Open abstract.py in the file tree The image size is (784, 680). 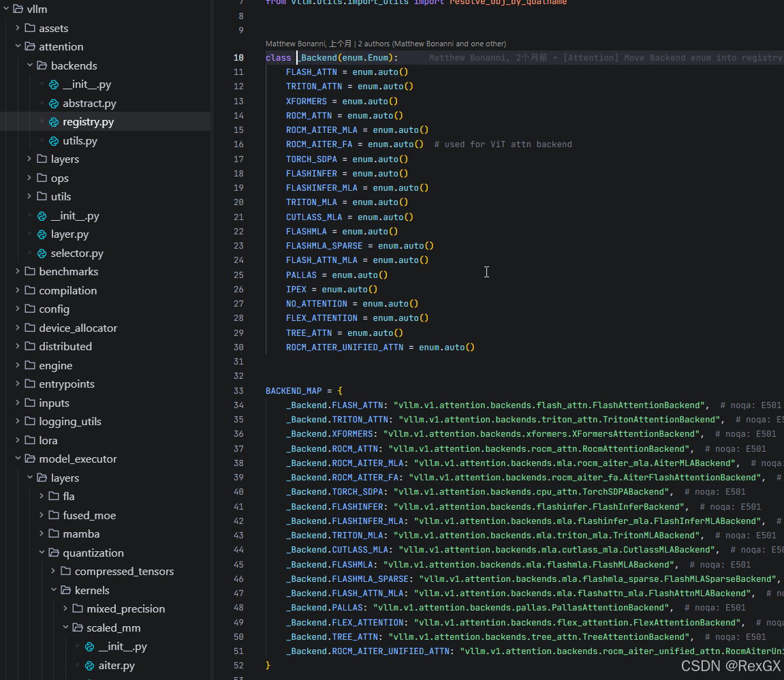(89, 104)
